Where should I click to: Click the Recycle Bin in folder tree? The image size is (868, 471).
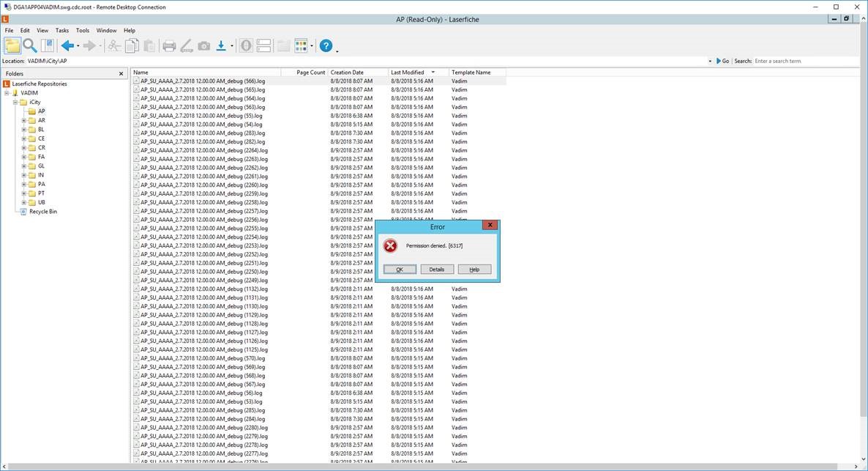click(x=42, y=212)
